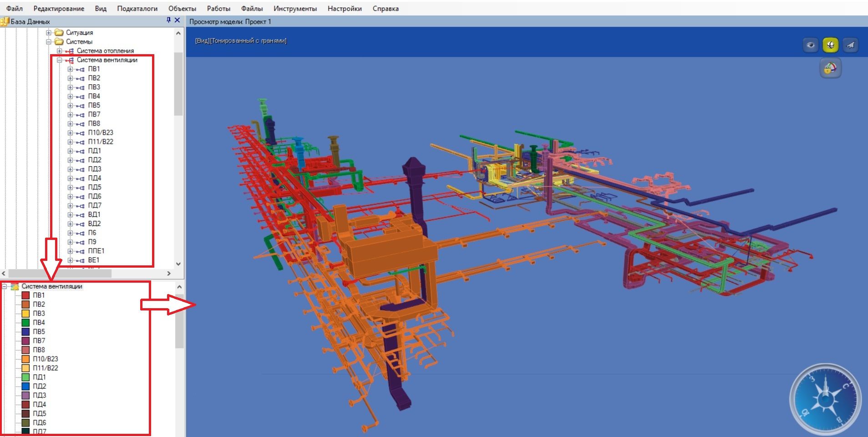868x437 pixels.
Task: Open the Инструменты menu
Action: (295, 9)
